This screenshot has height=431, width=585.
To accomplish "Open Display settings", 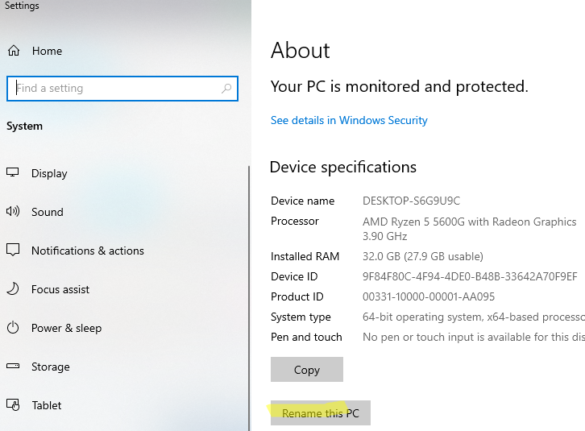I will click(x=49, y=174).
